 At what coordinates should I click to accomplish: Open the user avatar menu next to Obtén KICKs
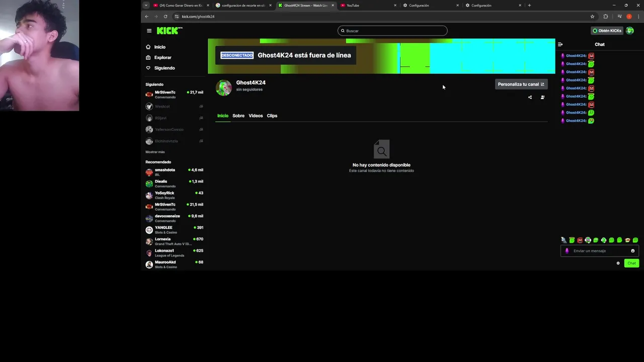point(630,31)
